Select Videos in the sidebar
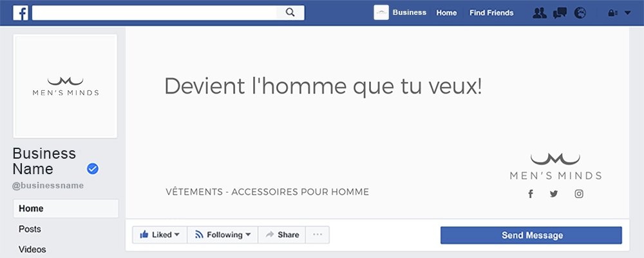 point(32,250)
